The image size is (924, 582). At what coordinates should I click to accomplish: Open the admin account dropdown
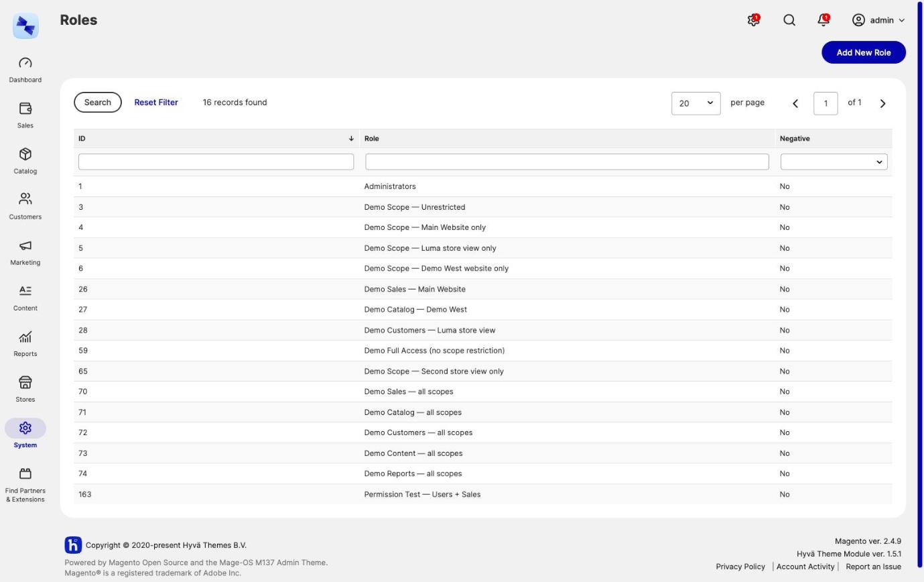pyautogui.click(x=878, y=20)
